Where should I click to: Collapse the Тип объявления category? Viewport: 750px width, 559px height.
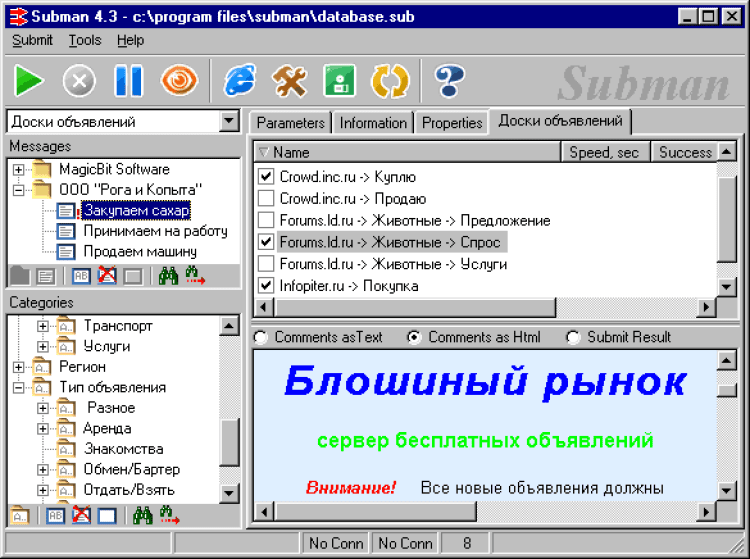pyautogui.click(x=18, y=387)
